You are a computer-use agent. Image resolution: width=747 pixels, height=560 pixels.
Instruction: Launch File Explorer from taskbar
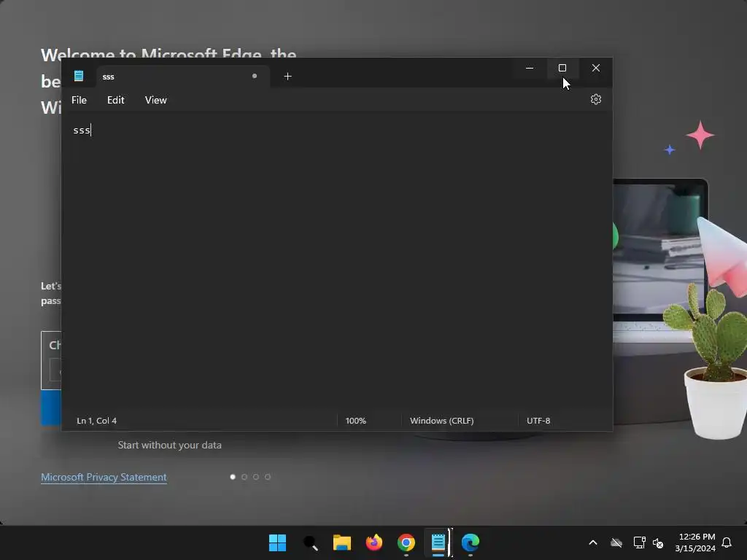342,542
